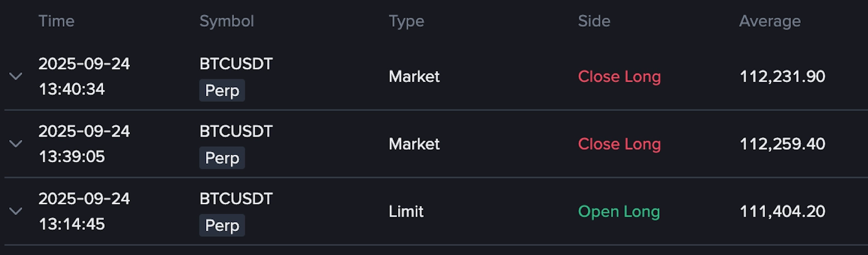Click the Perp tag in the second row
The width and height of the screenshot is (868, 255).
pos(222,158)
